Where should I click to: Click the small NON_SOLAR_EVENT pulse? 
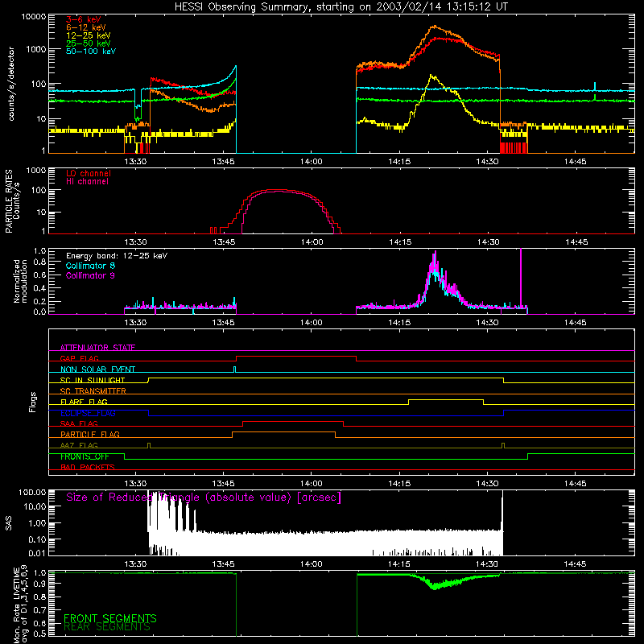pos(234,369)
